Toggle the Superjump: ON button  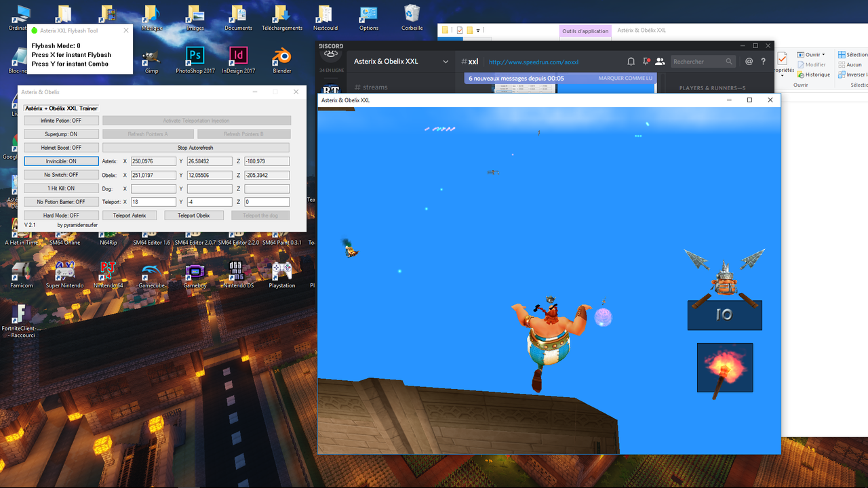(x=61, y=134)
